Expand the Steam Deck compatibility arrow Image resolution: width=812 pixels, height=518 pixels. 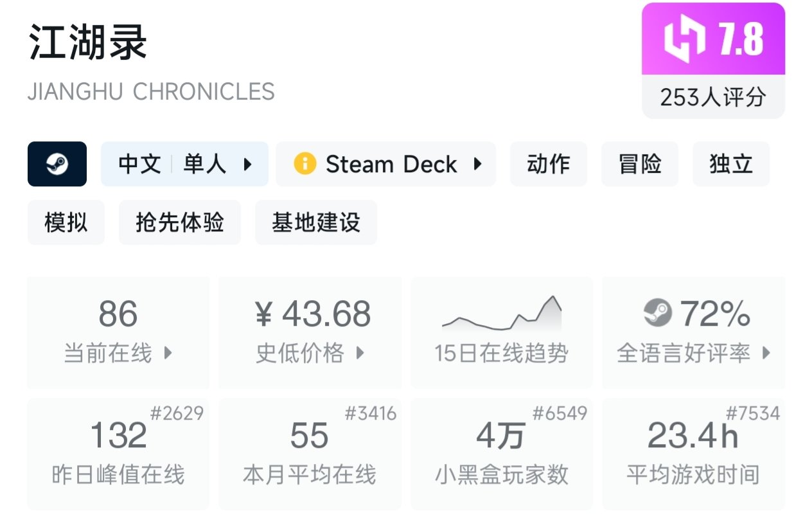pos(477,165)
